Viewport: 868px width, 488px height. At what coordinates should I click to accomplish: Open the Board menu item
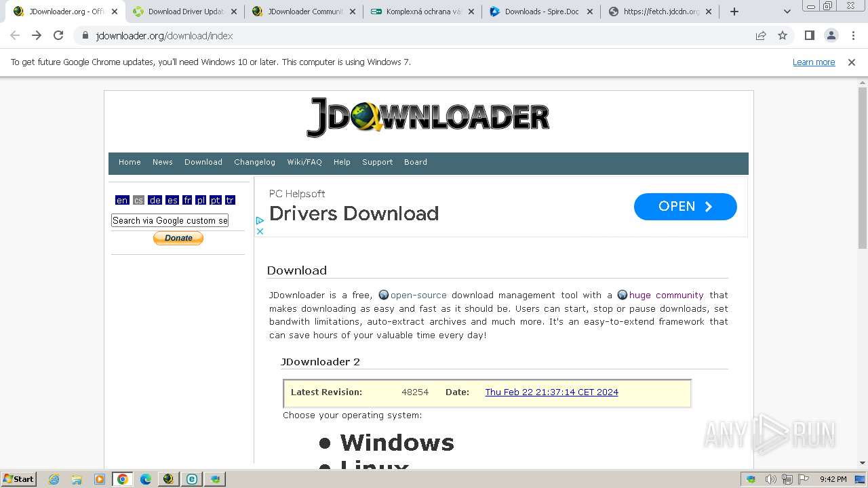pos(416,162)
